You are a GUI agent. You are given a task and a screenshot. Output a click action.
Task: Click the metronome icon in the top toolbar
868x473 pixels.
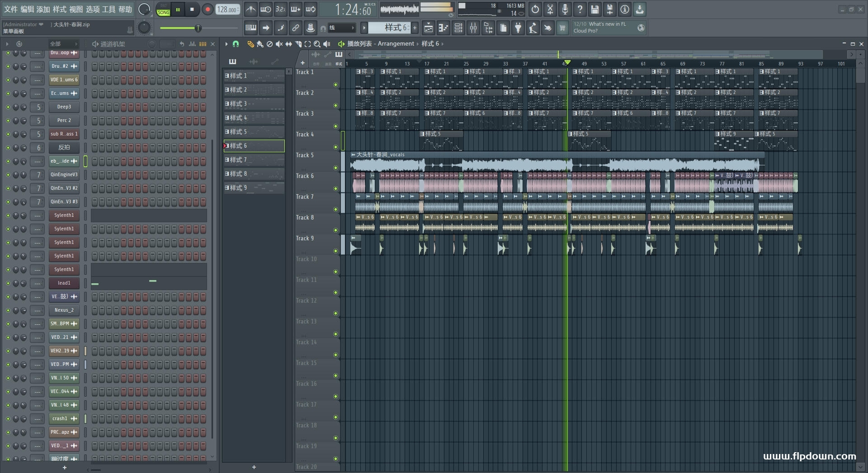[x=251, y=9]
